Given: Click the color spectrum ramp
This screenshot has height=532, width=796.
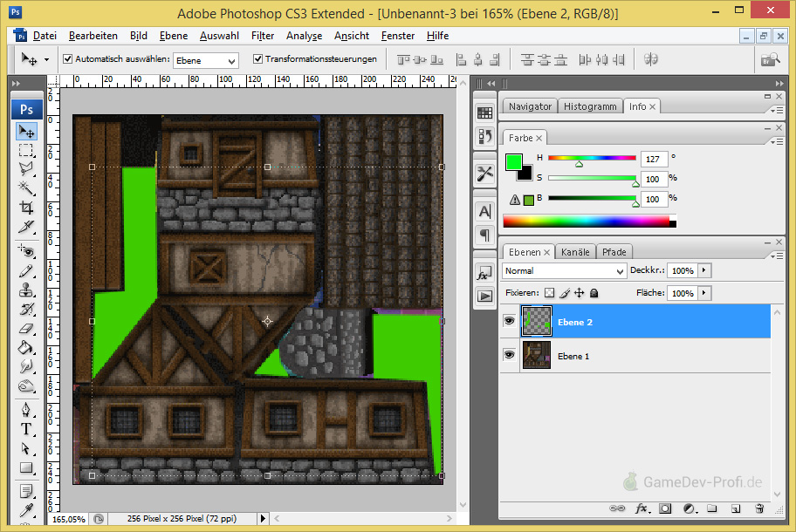Looking at the screenshot, I should coord(589,221).
